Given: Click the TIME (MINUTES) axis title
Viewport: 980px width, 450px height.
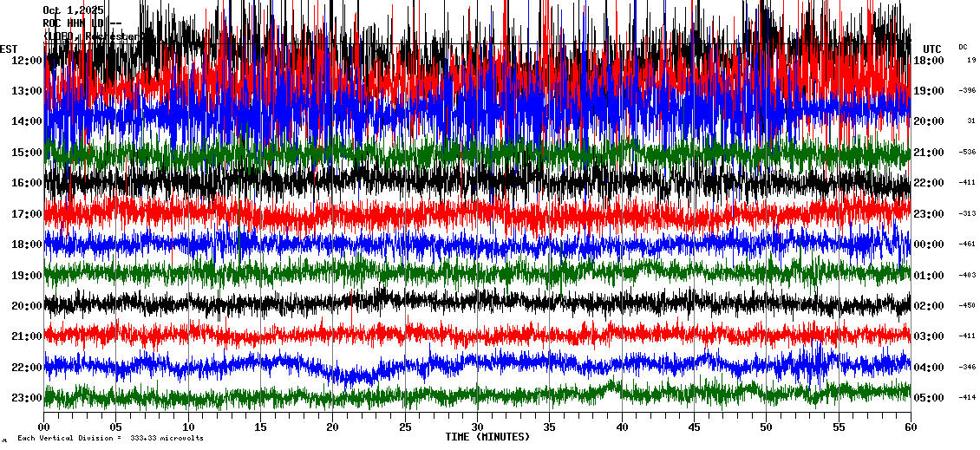Looking at the screenshot, I should click(487, 437).
